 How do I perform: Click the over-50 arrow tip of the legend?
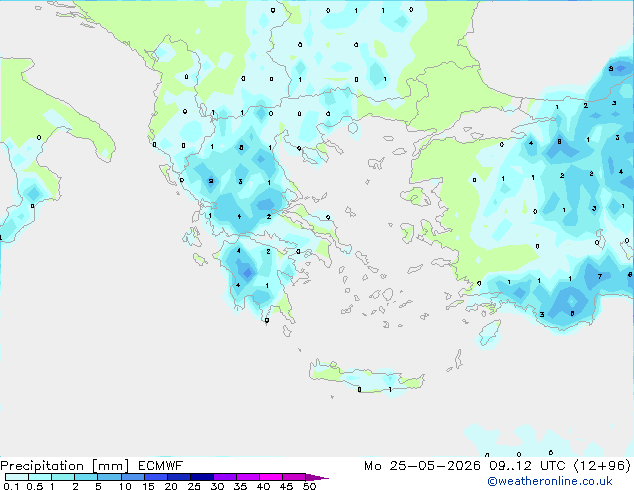(x=317, y=477)
